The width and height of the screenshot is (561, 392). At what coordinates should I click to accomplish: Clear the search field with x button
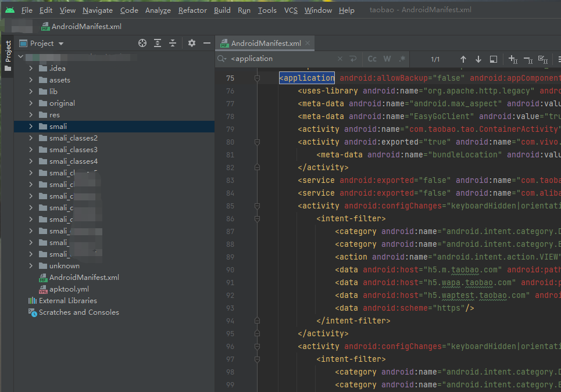[x=340, y=59]
